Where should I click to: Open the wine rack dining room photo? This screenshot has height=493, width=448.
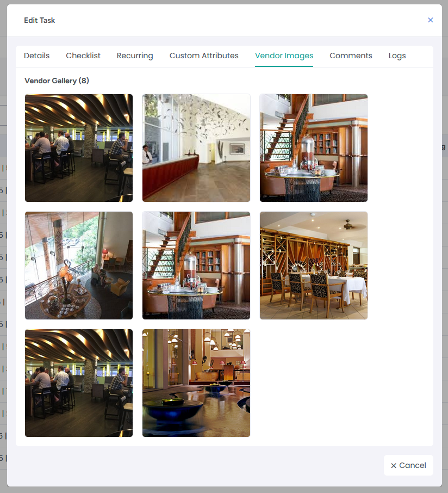point(314,266)
